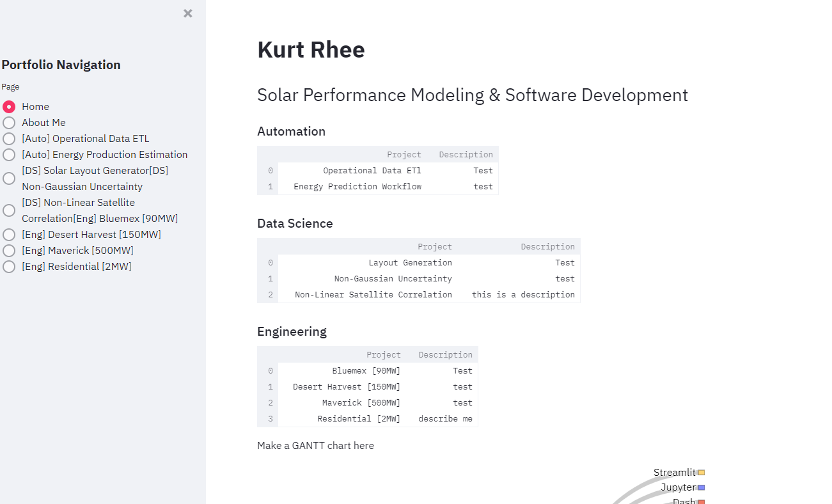Switch to the [Eng] Residential [2MW] page
The image size is (832, 504).
tap(9, 266)
